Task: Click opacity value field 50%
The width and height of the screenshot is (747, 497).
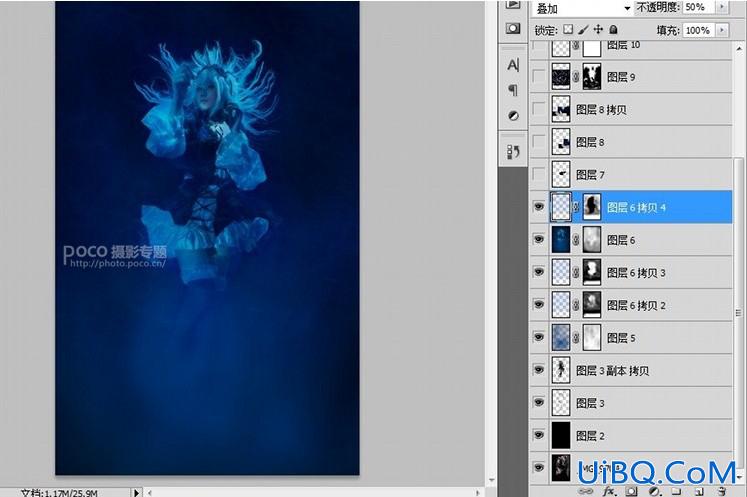Action: pos(698,7)
